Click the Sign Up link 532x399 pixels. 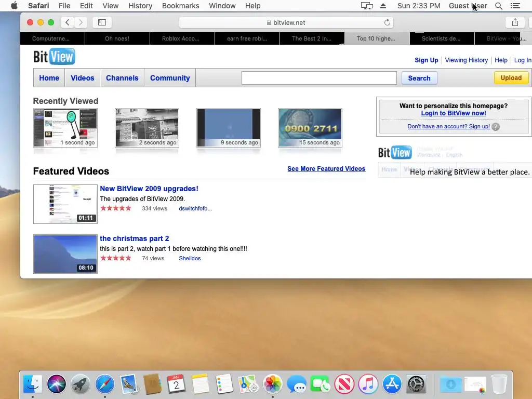tap(426, 60)
